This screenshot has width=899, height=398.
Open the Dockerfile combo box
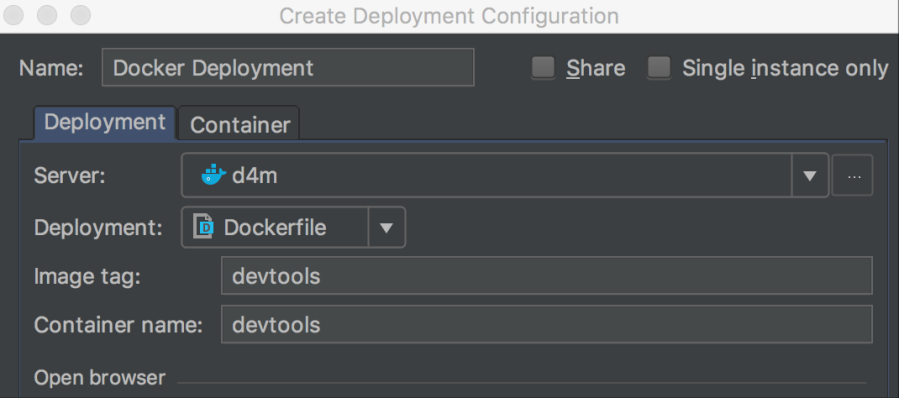coord(294,228)
